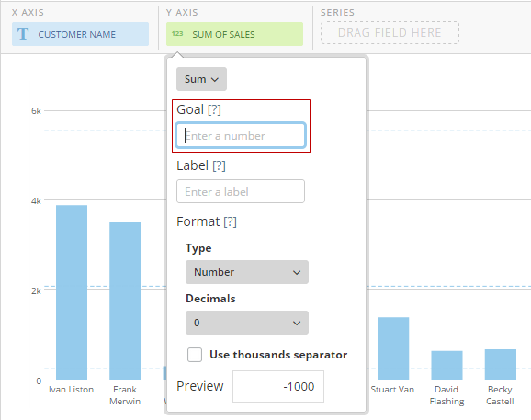The image size is (531, 420).
Task: Open the Sum aggregation dropdown
Action: tap(201, 79)
